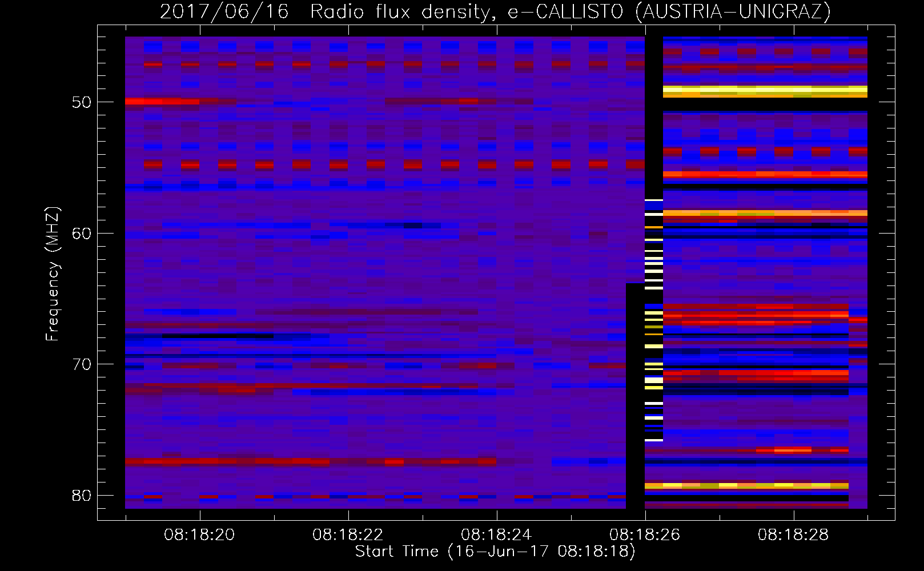Click the 08:18:24 time tick label
The image size is (924, 571).
tap(496, 535)
